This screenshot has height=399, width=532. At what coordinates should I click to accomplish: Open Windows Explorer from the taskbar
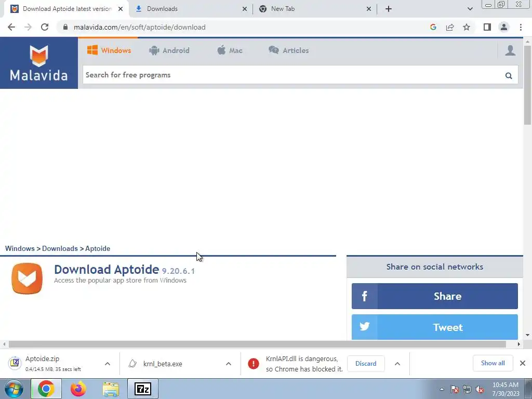click(111, 389)
